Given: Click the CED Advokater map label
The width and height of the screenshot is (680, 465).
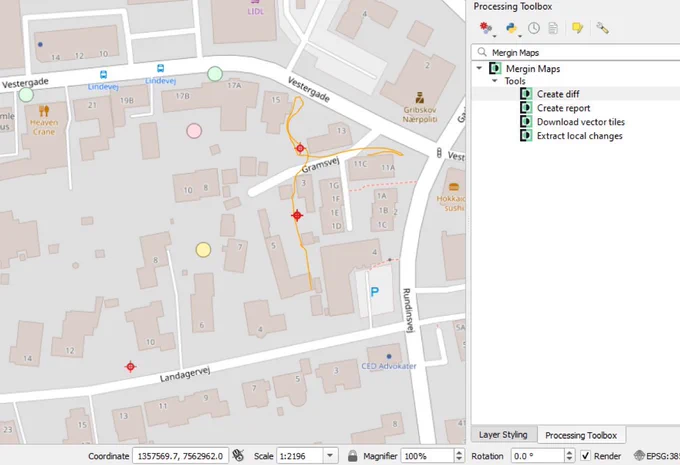Looking at the screenshot, I should 389,366.
